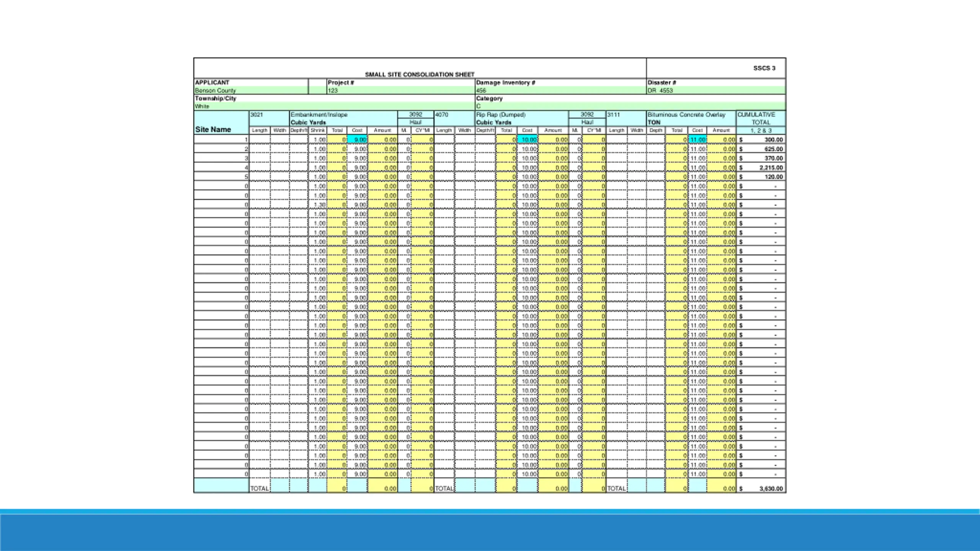Screen dimensions: 980x551
Task: Click the Project # value 123
Action: pyautogui.click(x=400, y=91)
